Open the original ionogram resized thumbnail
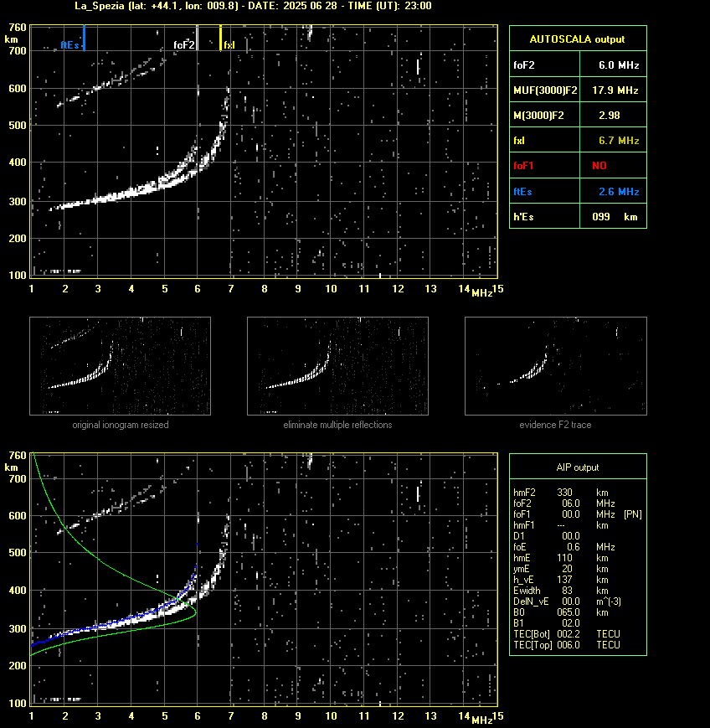The width and height of the screenshot is (710, 728). click(121, 366)
